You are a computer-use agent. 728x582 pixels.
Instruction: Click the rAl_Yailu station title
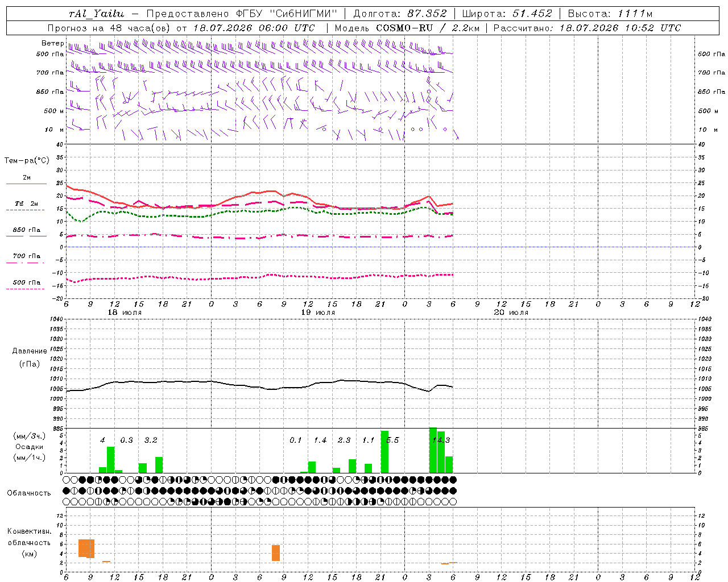(96, 14)
